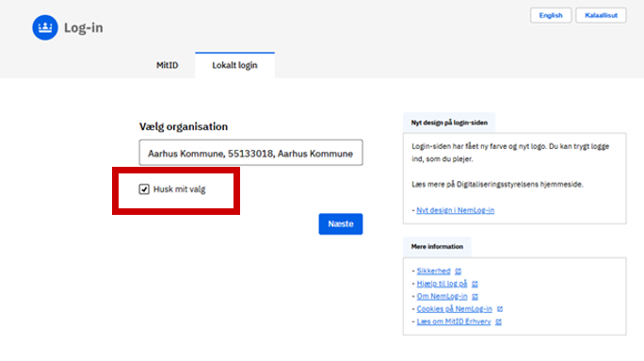Open external link icon beside Cookies på NemLog-in
Image resolution: width=644 pixels, height=361 pixels.
click(500, 309)
